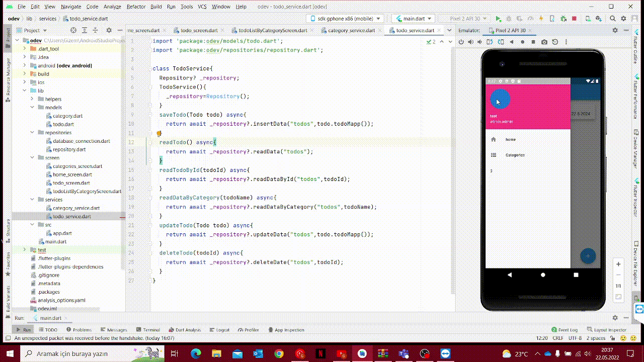Screen dimensions: 644x362
Task: Rotate emulator left icon
Action: 490,42
